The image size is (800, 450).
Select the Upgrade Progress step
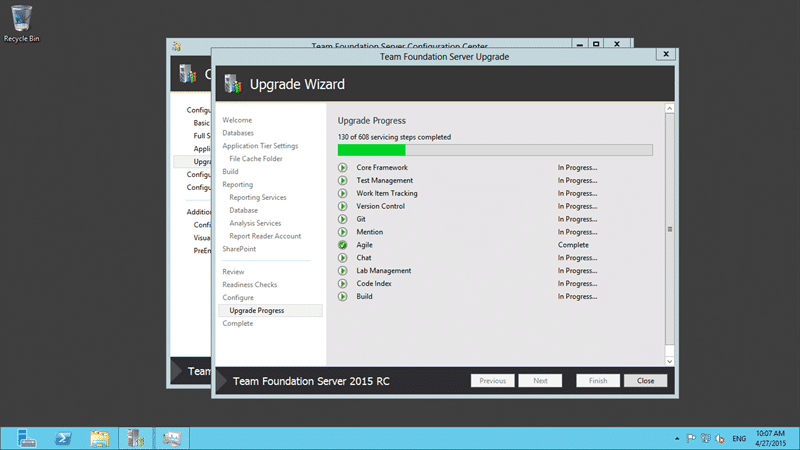click(270, 310)
